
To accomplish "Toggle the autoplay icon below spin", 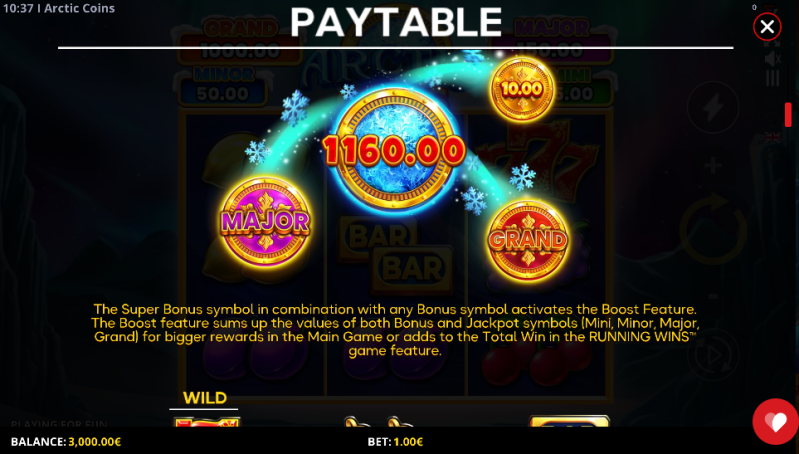I will click(x=713, y=355).
